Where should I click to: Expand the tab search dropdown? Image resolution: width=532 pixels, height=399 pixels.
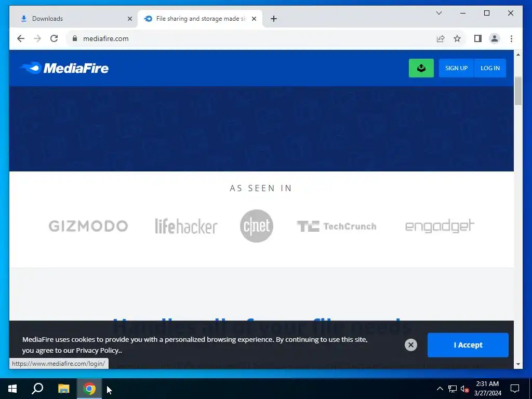click(x=438, y=13)
